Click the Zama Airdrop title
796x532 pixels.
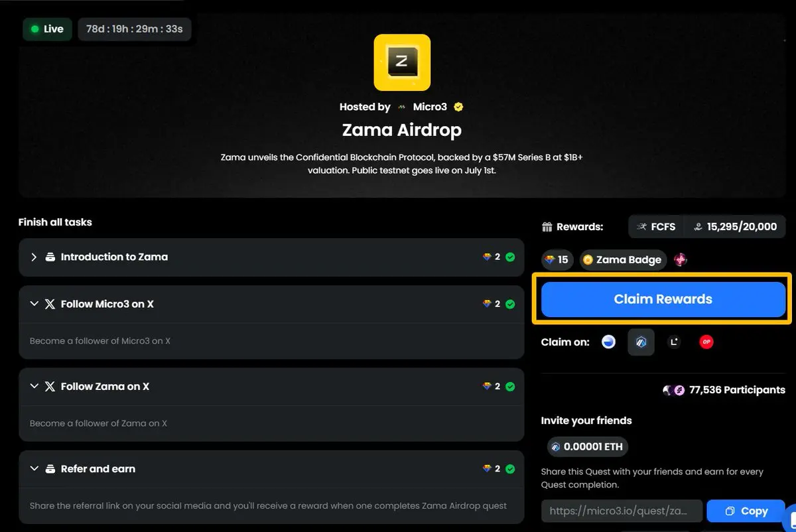coord(402,129)
